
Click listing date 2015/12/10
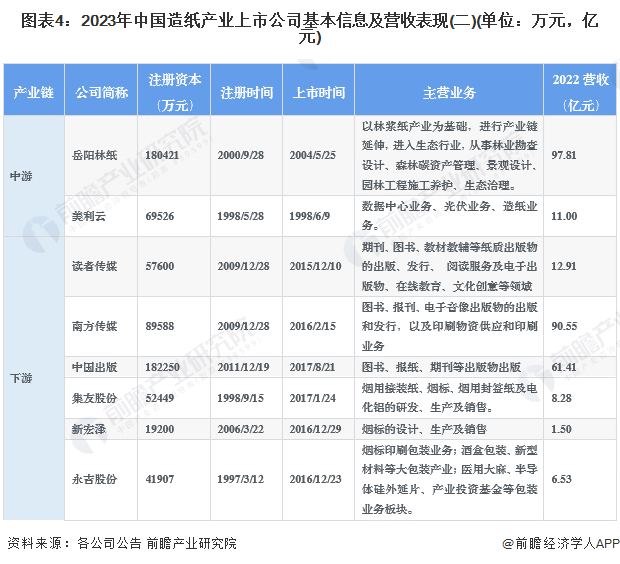click(315, 266)
